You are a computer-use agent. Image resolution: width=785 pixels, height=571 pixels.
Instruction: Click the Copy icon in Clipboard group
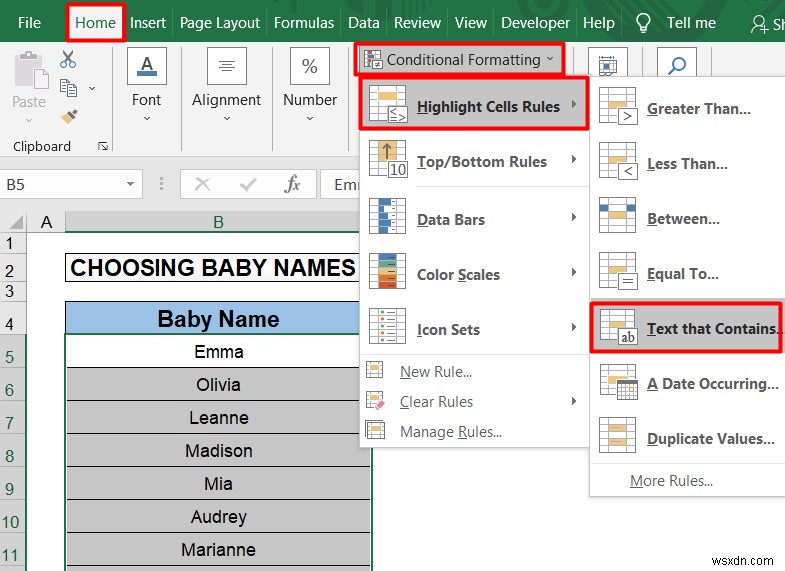[68, 88]
